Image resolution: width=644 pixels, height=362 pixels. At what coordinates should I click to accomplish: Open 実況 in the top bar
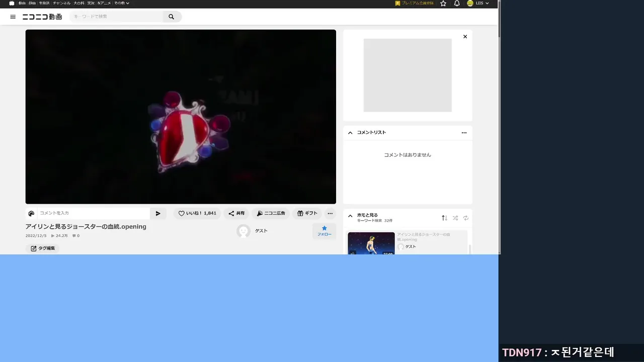point(91,3)
